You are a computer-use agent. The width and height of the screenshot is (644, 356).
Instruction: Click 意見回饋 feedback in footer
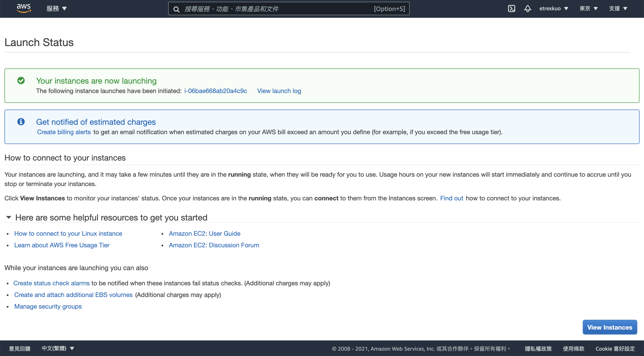(x=20, y=348)
